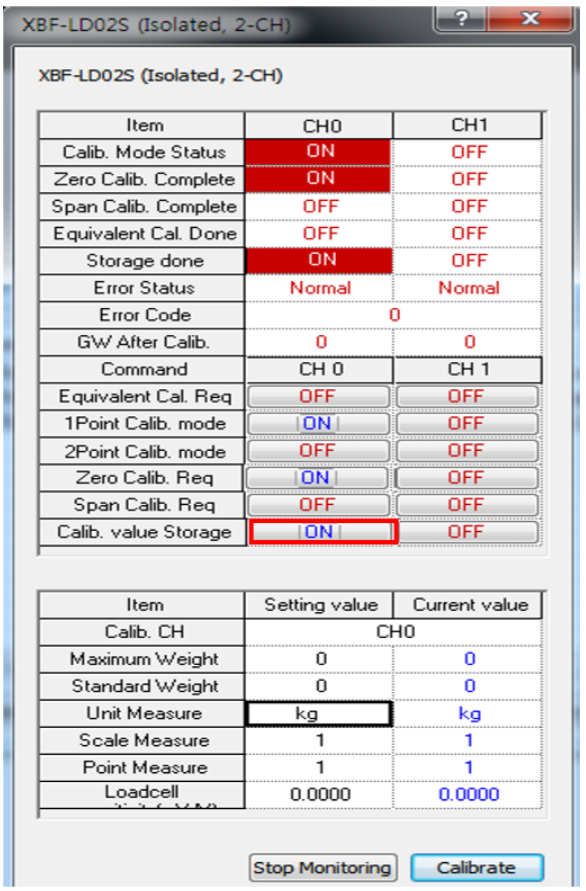Click the Calibrate button
Screen dimensions: 586x891
click(x=477, y=868)
